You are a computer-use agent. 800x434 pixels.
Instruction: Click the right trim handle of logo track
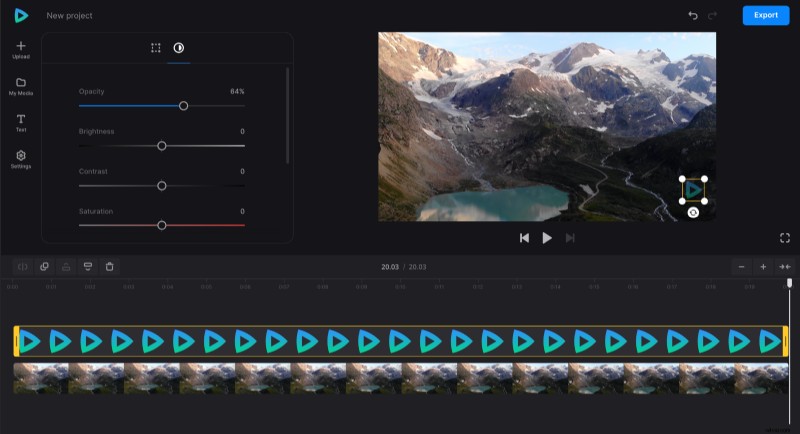786,341
